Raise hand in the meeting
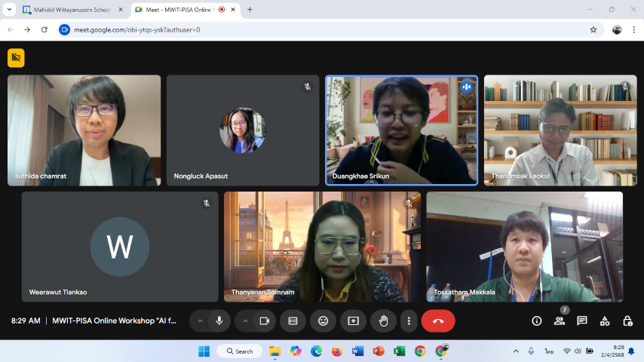The height and width of the screenshot is (362, 644). (x=383, y=321)
